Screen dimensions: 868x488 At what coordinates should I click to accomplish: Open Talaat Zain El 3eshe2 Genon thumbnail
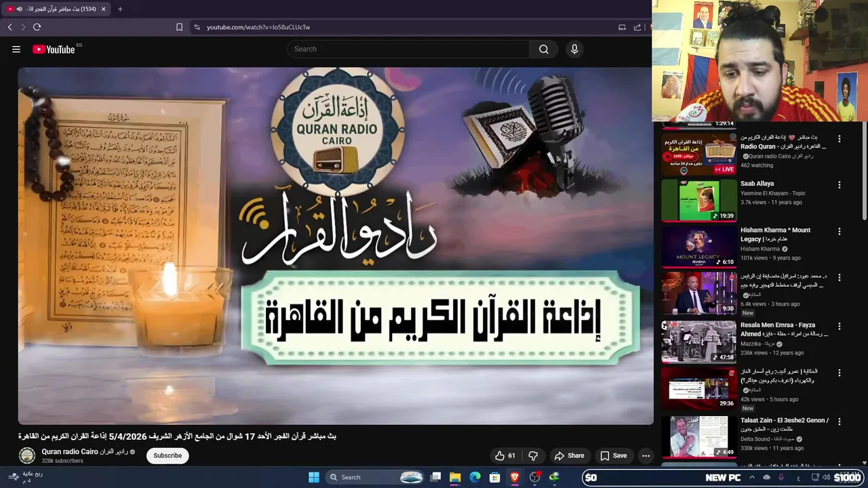pyautogui.click(x=698, y=436)
